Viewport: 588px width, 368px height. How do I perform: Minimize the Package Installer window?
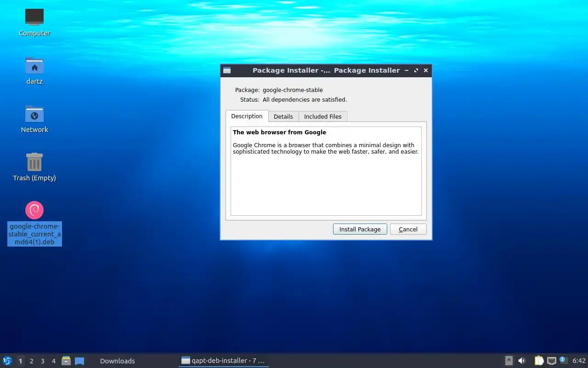(407, 70)
